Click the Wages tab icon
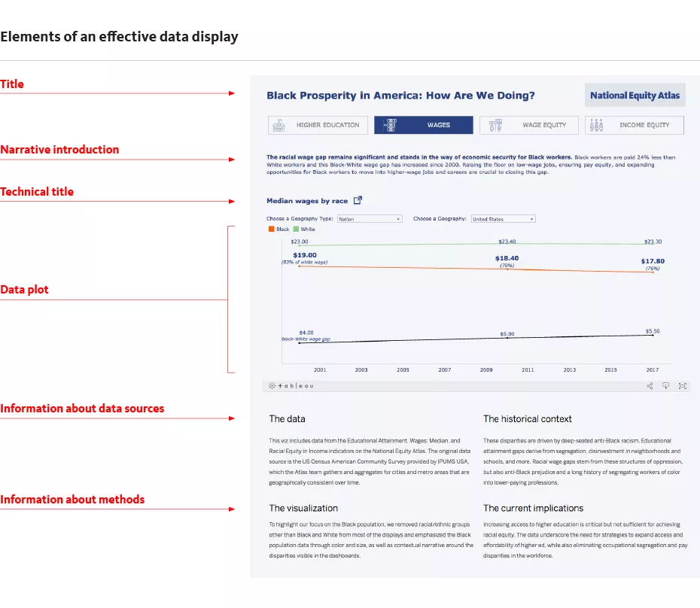This screenshot has width=700, height=608. point(389,125)
